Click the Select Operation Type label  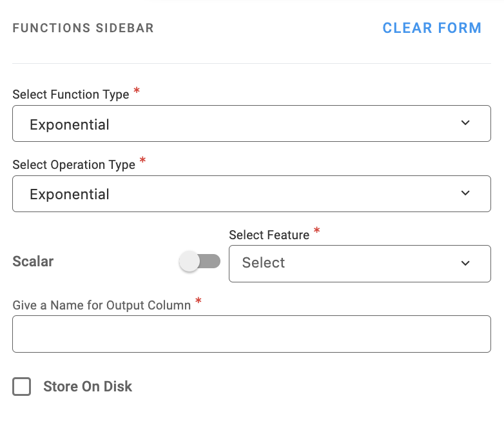coord(74,164)
